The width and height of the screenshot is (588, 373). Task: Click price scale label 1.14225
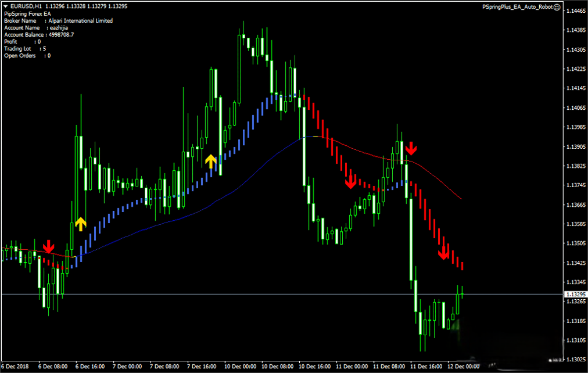[576, 69]
